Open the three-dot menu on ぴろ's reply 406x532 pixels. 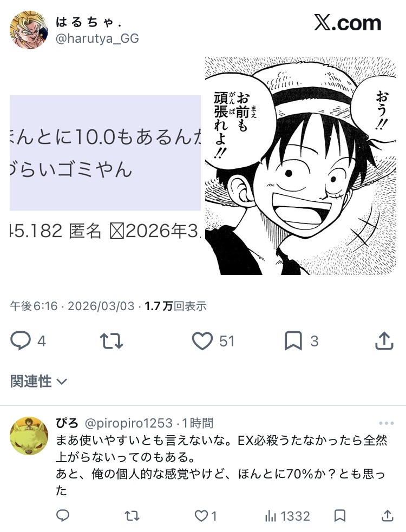coord(387,423)
